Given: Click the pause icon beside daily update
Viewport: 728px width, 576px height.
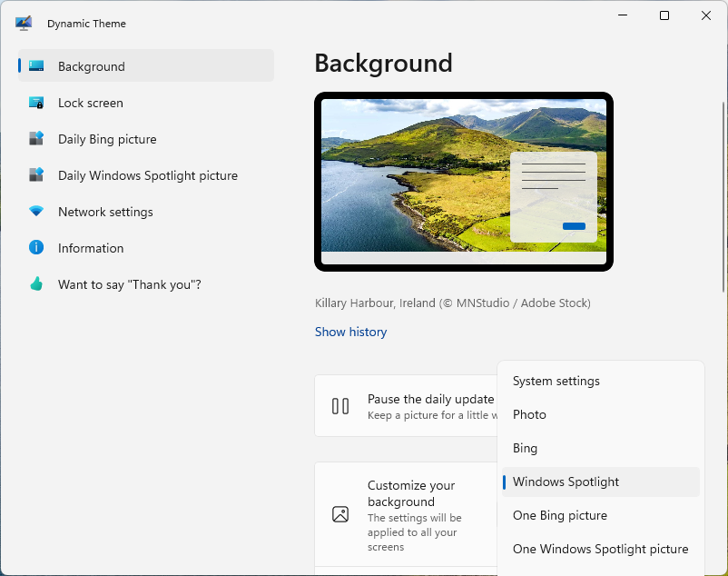Looking at the screenshot, I should (x=340, y=406).
